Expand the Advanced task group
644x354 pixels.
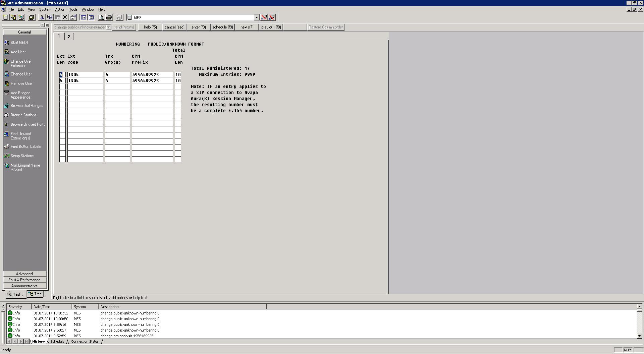(25, 274)
